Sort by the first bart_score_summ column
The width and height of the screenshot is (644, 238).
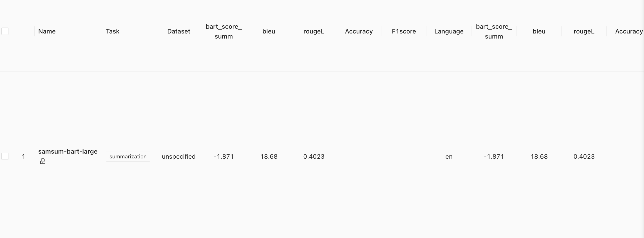point(223,31)
